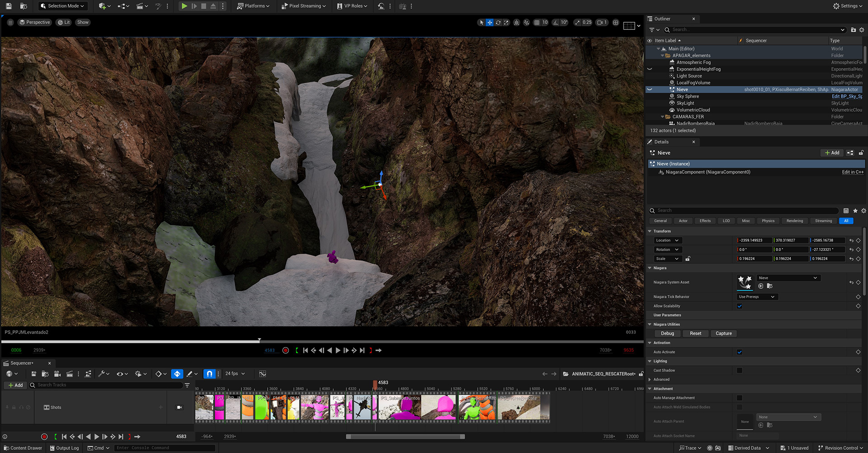The height and width of the screenshot is (453, 868).
Task: Toggle the Scale lock ratio icon
Action: pyautogui.click(x=688, y=259)
